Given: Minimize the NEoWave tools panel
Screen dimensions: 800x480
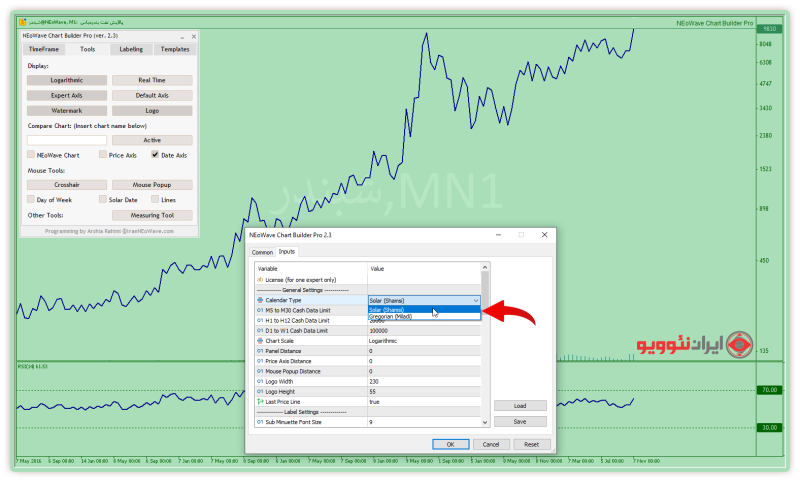Looking at the screenshot, I should [183, 36].
